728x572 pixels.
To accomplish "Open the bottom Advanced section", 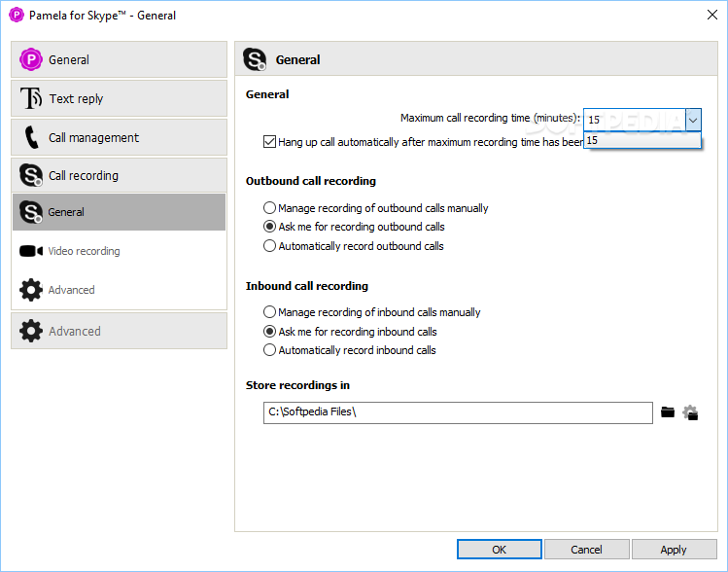I will (x=119, y=331).
